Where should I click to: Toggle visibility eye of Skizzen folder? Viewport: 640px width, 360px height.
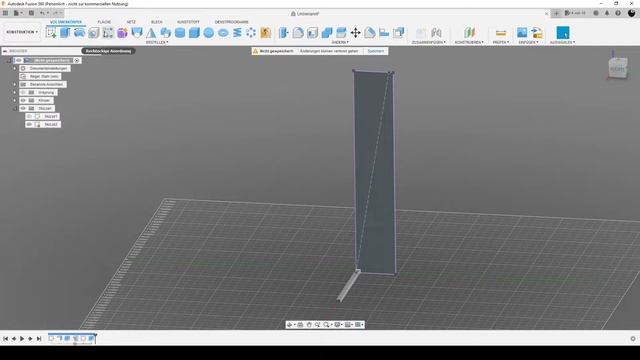coord(23,109)
